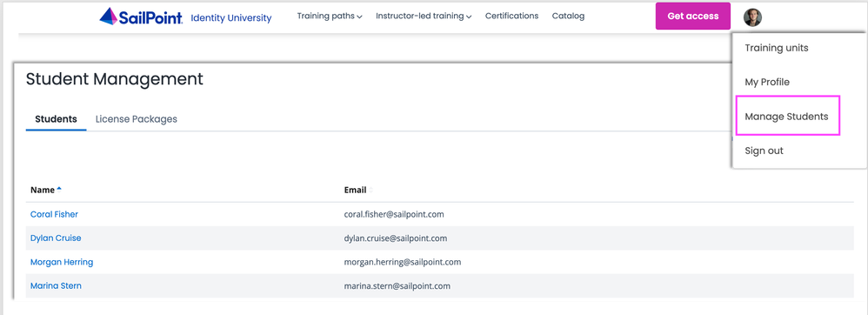
Task: Open the Certifications page
Action: [512, 16]
